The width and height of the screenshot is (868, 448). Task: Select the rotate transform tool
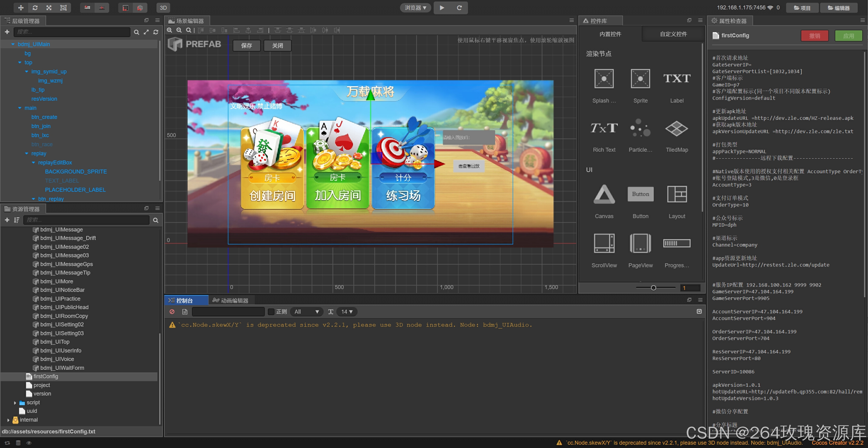[35, 8]
